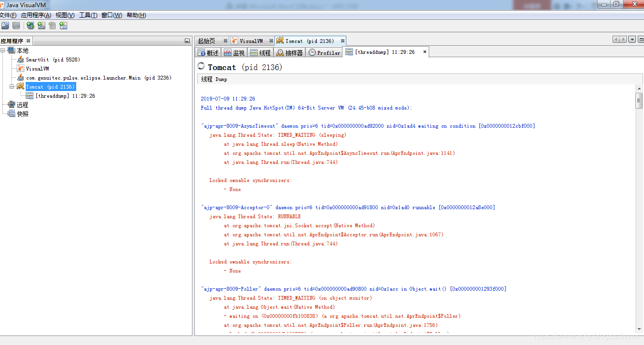Click the grayed Save toolbar icon

[x=16, y=25]
